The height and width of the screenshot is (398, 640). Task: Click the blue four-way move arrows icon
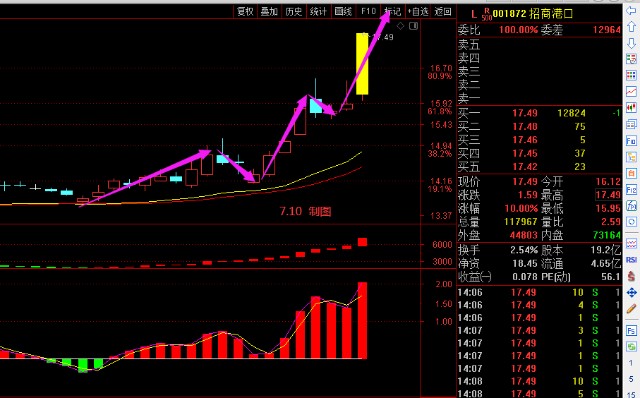[x=631, y=293]
